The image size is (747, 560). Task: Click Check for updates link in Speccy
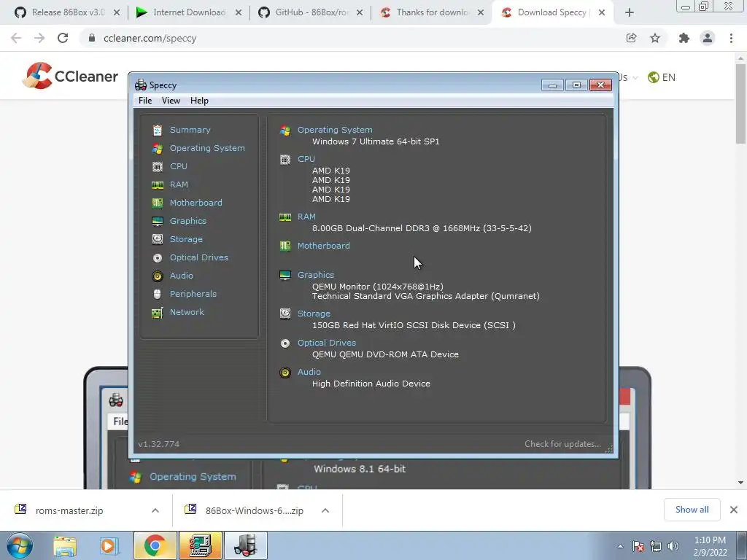tap(562, 444)
